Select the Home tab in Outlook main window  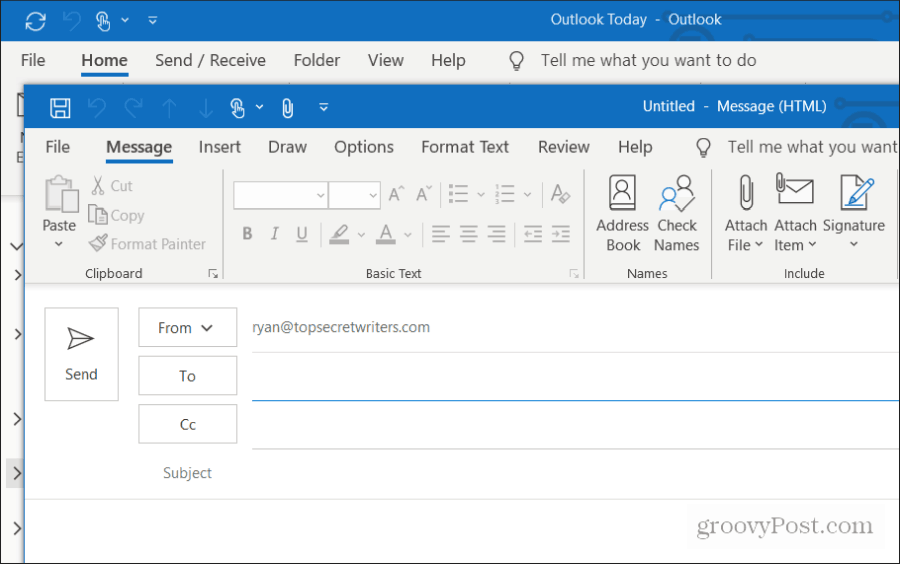(104, 60)
